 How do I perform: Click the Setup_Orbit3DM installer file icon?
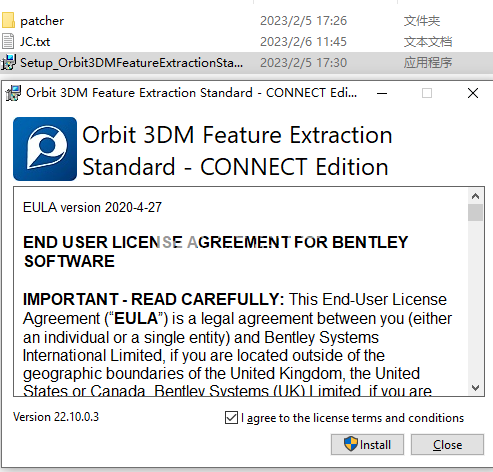pyautogui.click(x=8, y=62)
